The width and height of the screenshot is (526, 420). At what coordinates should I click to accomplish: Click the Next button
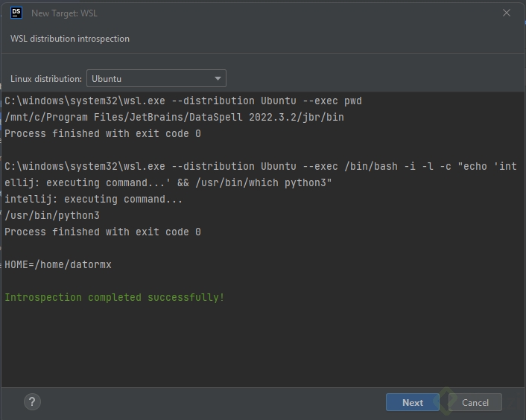(x=412, y=402)
